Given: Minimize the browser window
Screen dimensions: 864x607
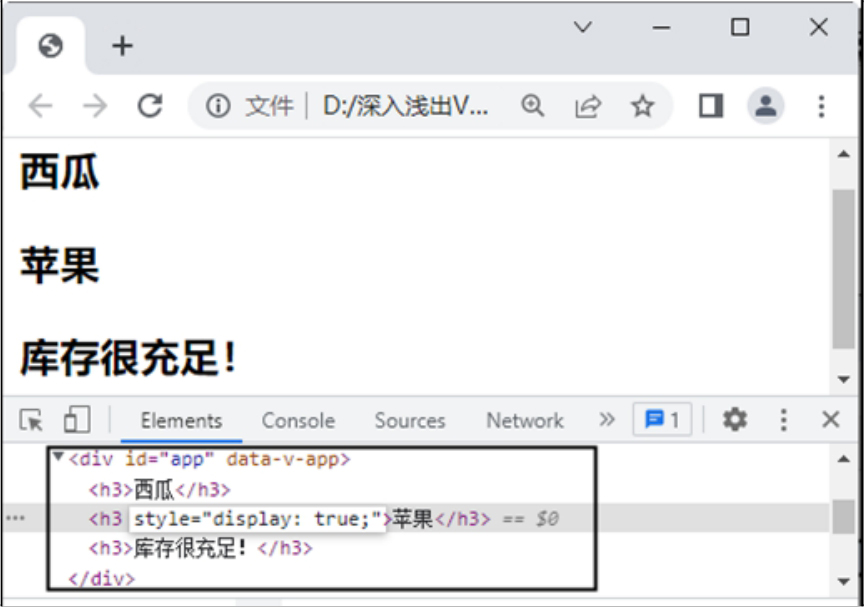Looking at the screenshot, I should coord(661,27).
